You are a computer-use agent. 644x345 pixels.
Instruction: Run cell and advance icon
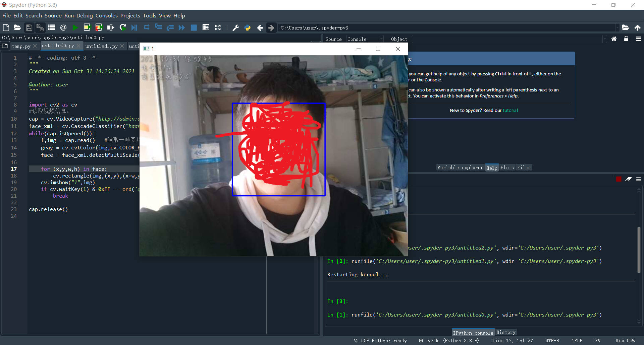tap(99, 27)
